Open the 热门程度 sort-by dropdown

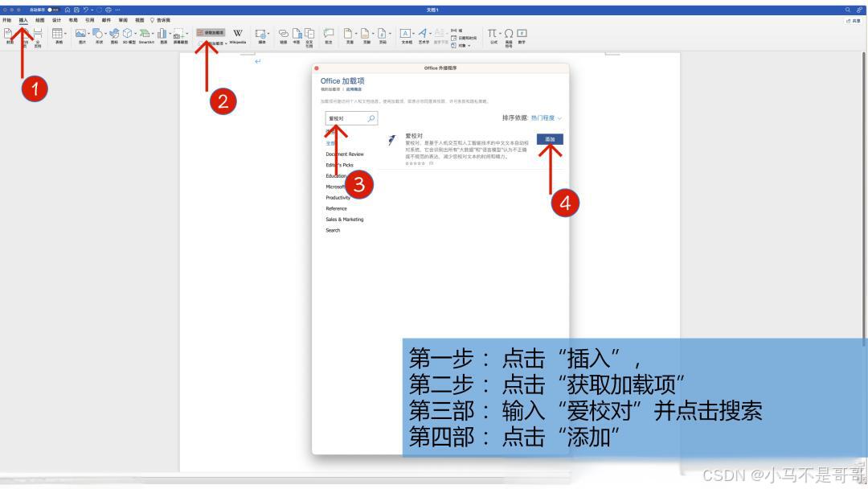coord(546,118)
